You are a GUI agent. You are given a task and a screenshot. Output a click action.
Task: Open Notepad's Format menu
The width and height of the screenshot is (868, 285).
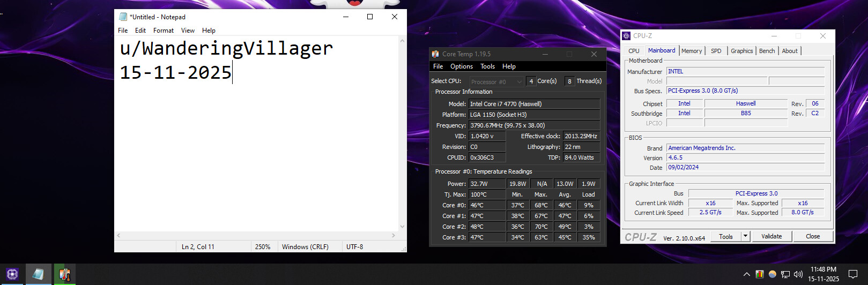(164, 31)
